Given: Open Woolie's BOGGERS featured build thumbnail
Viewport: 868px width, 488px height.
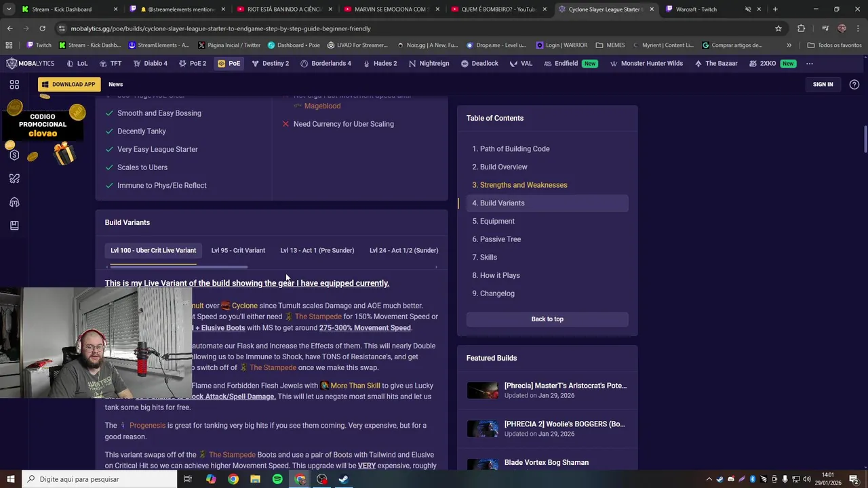Looking at the screenshot, I should pyautogui.click(x=483, y=429).
